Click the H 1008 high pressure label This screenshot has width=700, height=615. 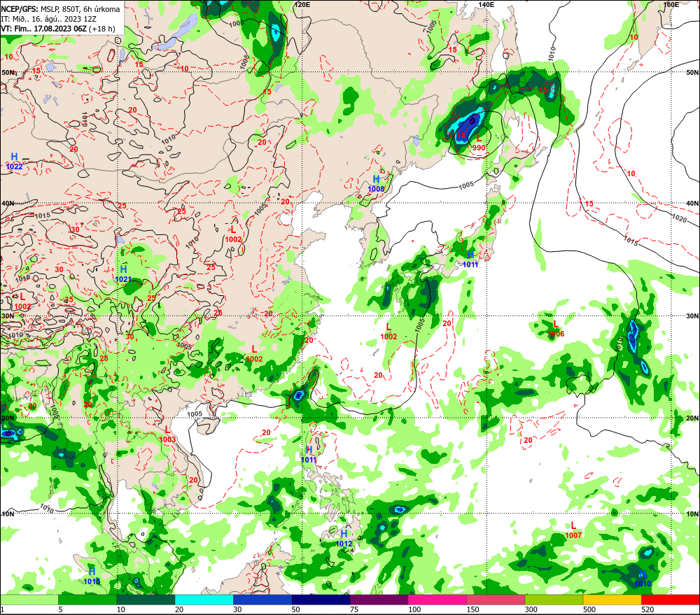376,184
